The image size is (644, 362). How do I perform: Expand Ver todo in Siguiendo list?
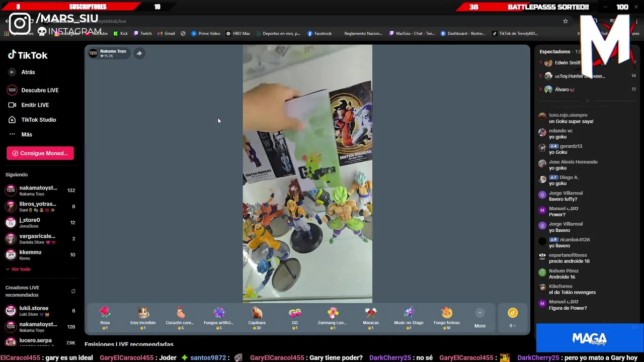click(18, 269)
